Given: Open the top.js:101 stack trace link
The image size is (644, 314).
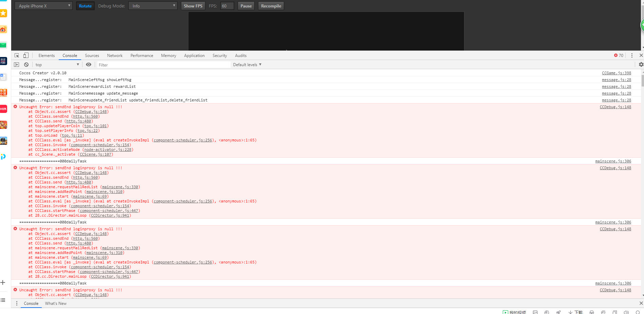Looking at the screenshot, I should point(95,126).
